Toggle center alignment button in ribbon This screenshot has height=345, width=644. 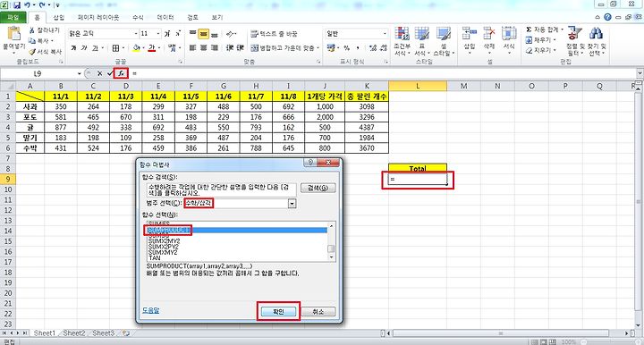pos(203,48)
